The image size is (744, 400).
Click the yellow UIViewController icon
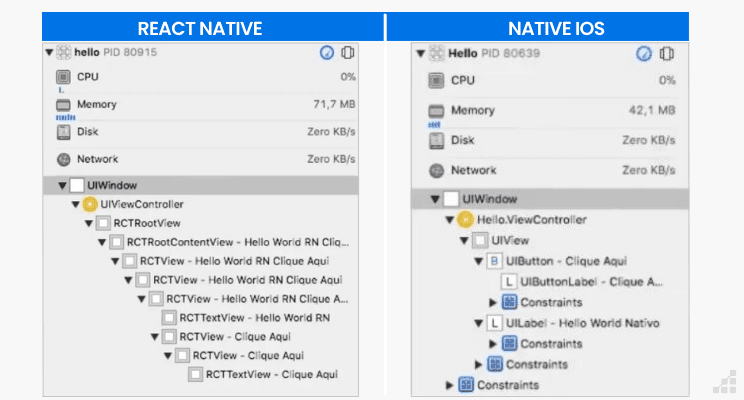[x=89, y=204]
